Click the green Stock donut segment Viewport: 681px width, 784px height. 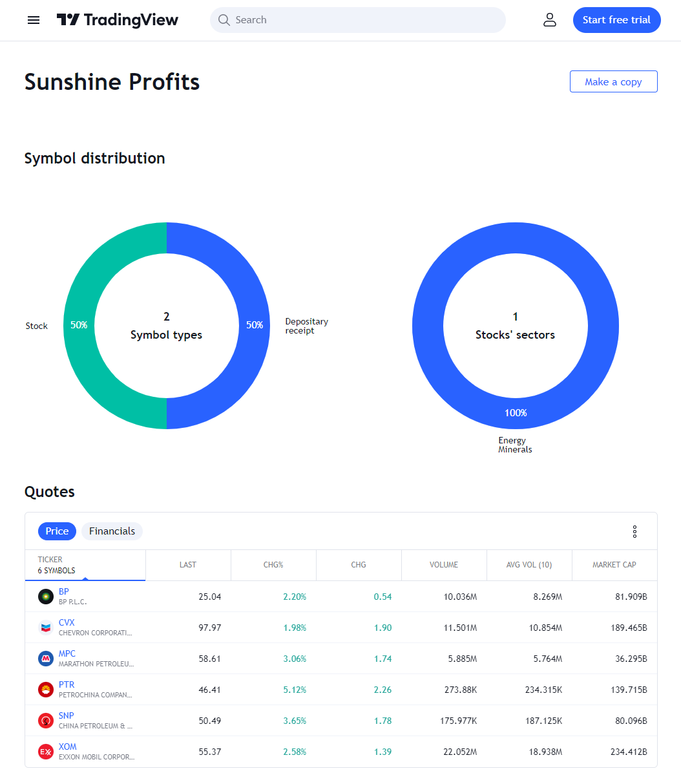[79, 326]
